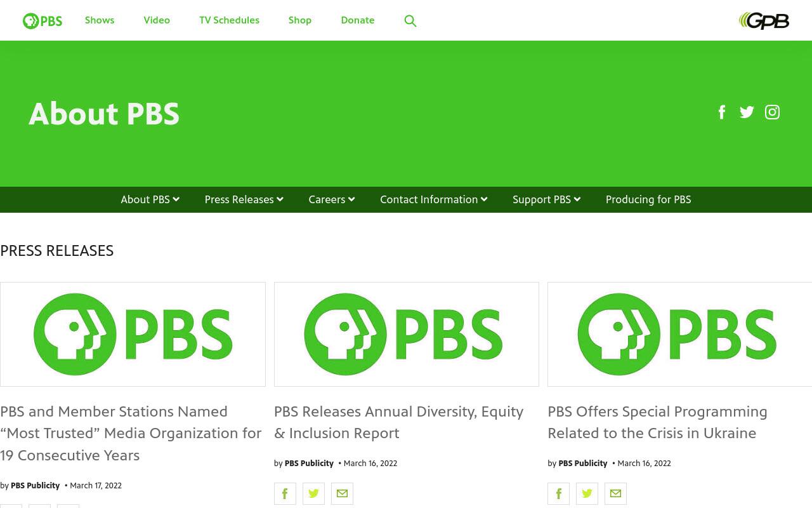Open Producing for PBS page
812x508 pixels.
pos(648,199)
